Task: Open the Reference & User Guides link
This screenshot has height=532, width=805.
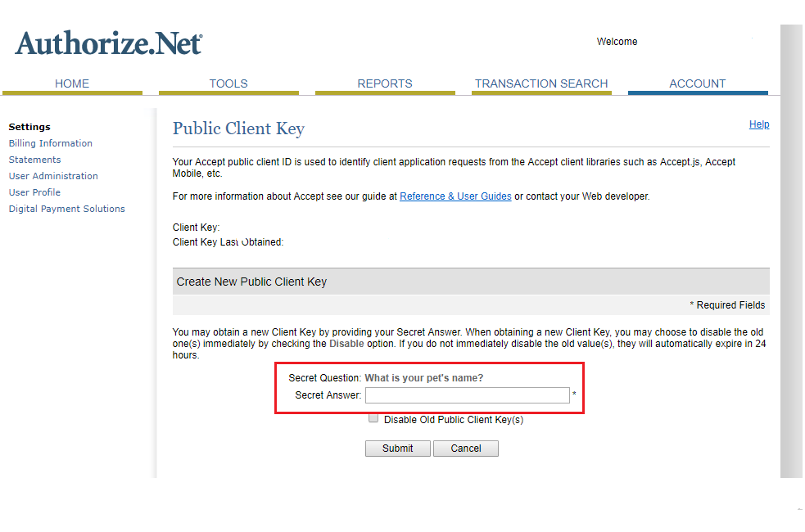Action: click(x=455, y=196)
